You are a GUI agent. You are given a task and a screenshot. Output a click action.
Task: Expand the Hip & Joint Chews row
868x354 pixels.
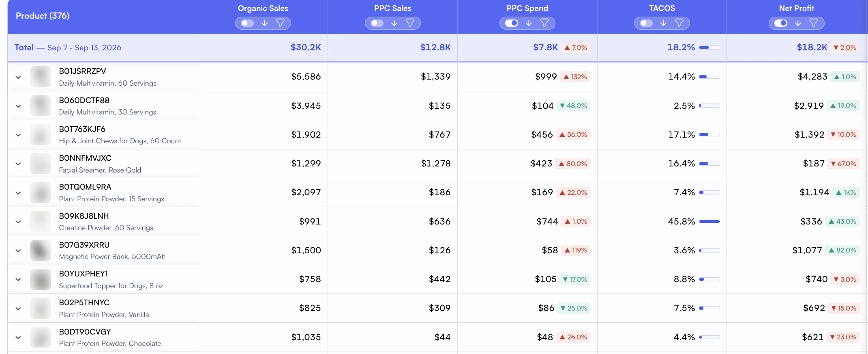point(18,135)
